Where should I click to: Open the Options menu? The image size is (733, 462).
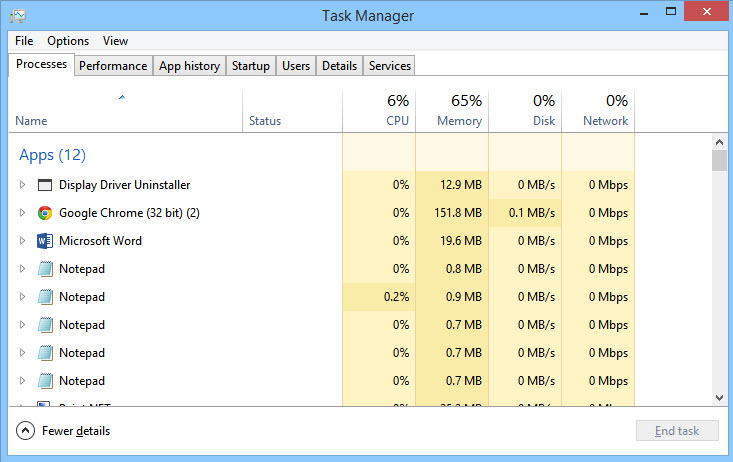[68, 41]
